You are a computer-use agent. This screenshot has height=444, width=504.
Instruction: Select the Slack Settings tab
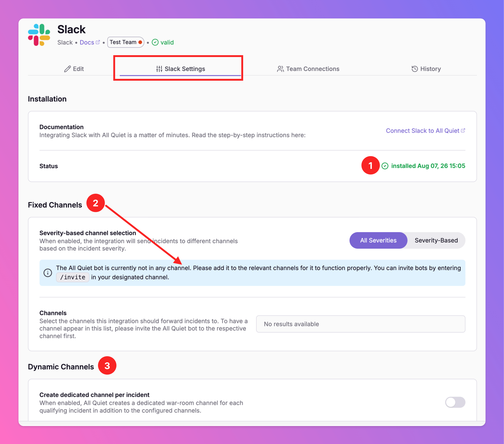point(181,69)
